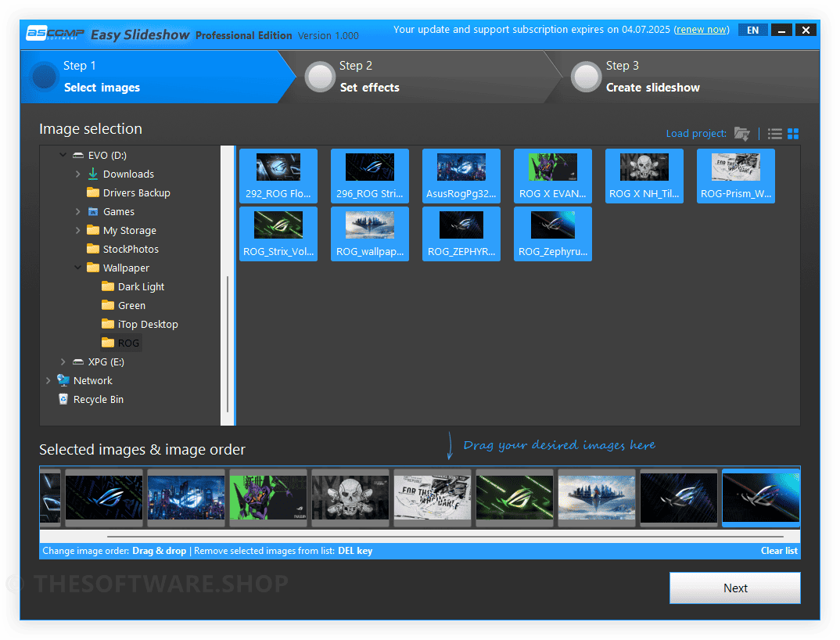Screen dimensions: 840x640
Task: Select the highlighted last image in strip
Action: (x=761, y=498)
